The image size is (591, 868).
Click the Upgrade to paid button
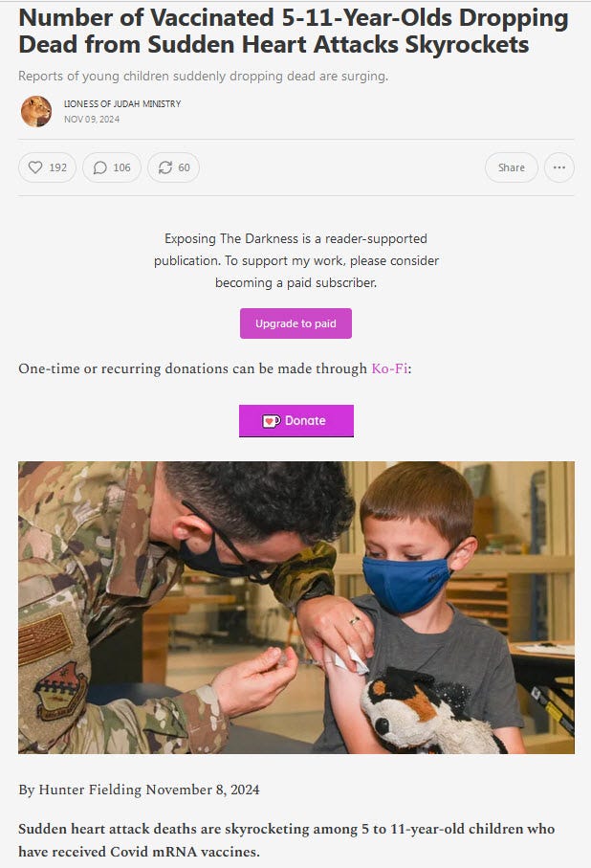coord(295,323)
